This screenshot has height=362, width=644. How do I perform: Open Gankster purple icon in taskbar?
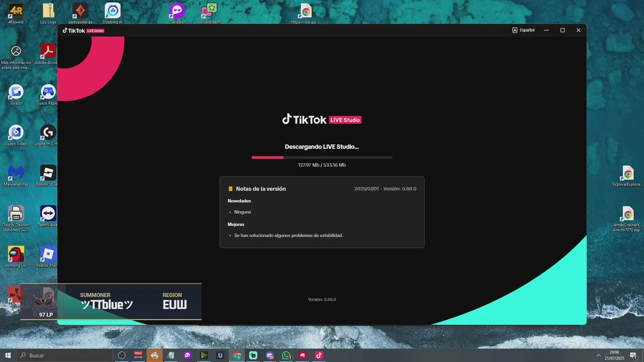pyautogui.click(x=188, y=355)
